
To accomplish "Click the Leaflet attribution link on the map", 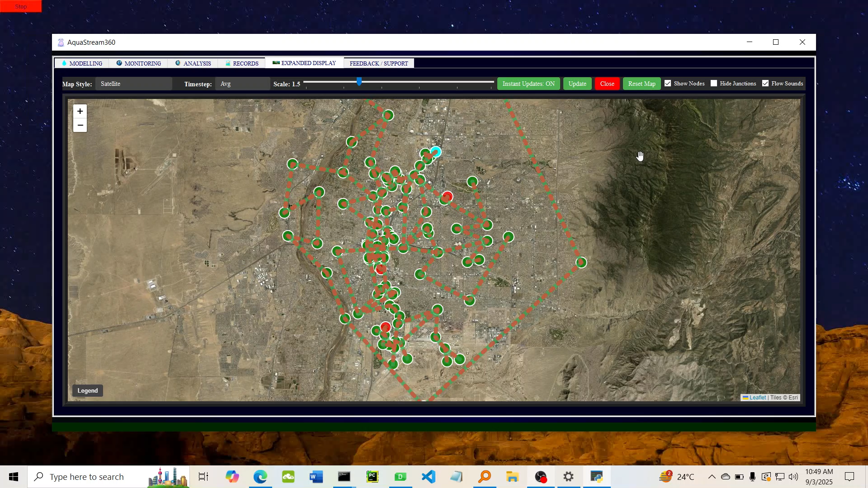I will click(x=757, y=398).
